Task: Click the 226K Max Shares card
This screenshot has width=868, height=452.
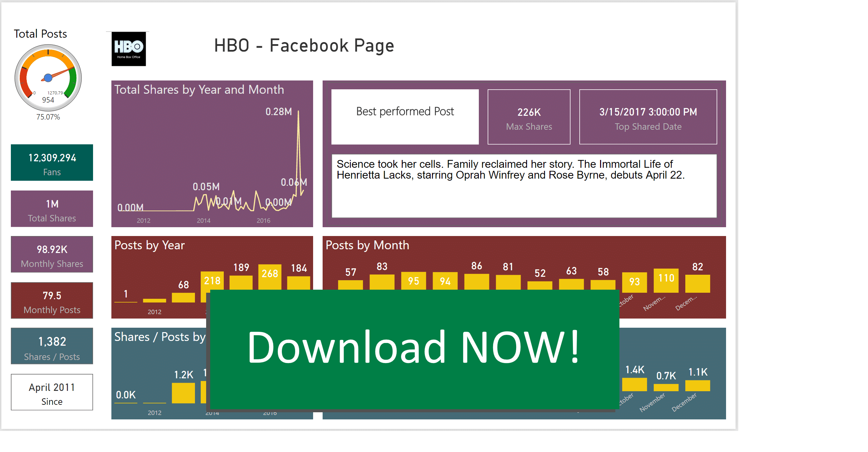Action: (529, 117)
